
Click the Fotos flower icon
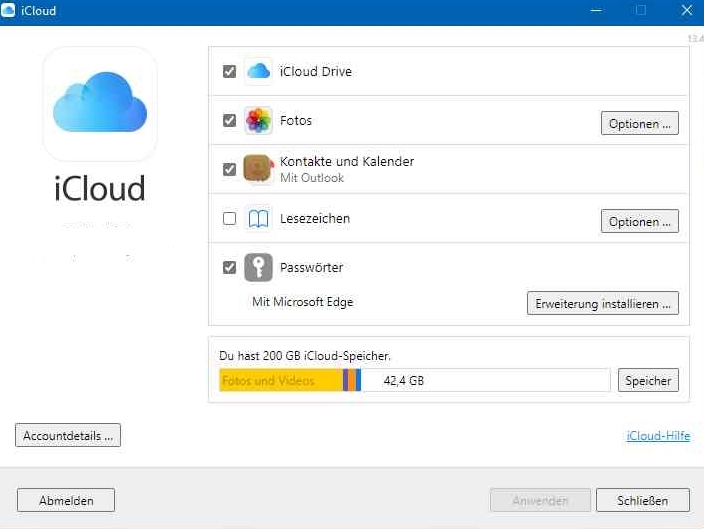click(259, 121)
